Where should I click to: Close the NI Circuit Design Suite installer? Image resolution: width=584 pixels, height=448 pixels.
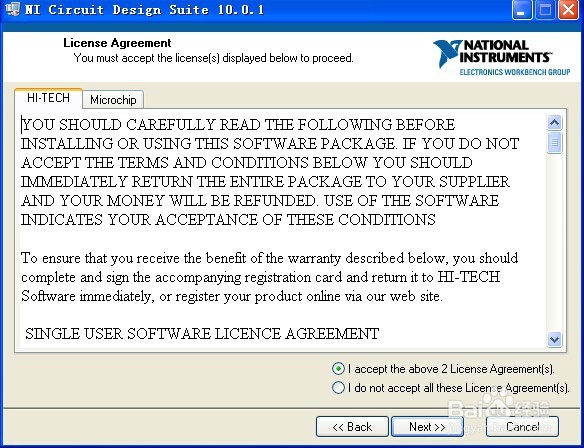(568, 10)
